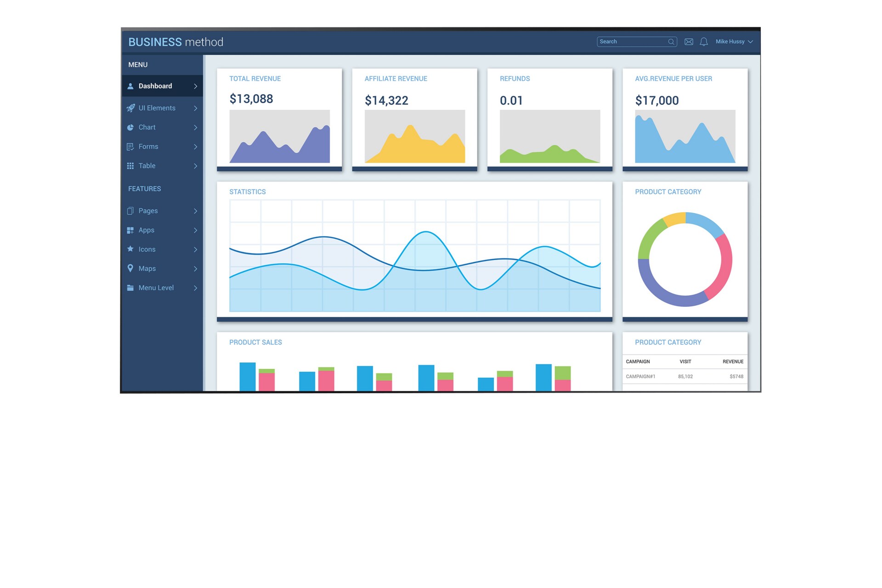
Task: Click the Dashboard user icon
Action: pyautogui.click(x=130, y=86)
